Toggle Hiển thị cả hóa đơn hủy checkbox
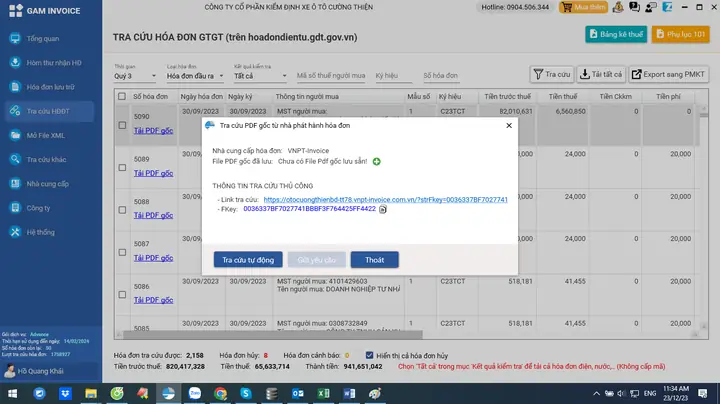The image size is (720, 404). (x=369, y=355)
